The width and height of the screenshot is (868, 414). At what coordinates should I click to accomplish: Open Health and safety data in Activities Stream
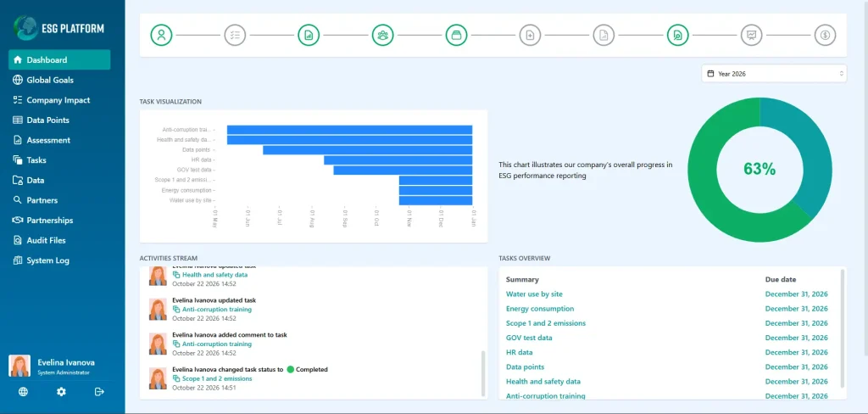(214, 274)
